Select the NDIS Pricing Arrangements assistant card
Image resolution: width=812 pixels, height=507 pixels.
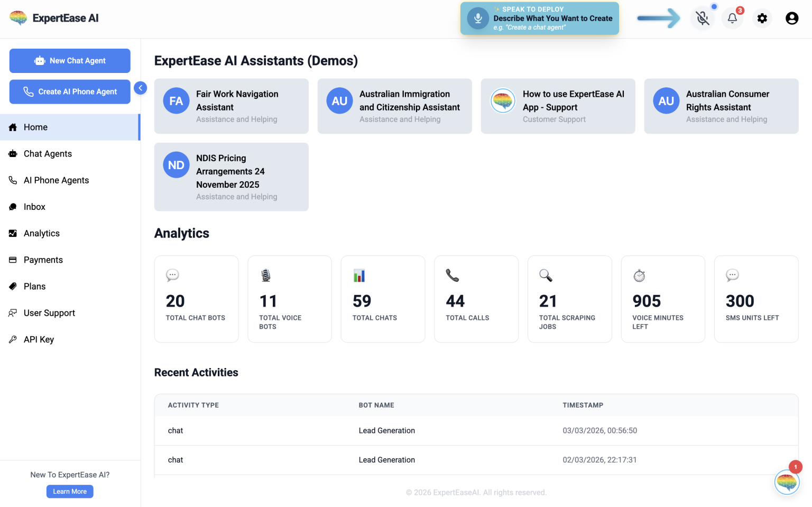231,177
